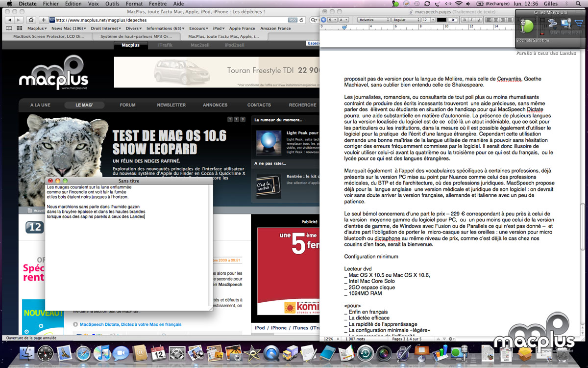Open the Édition menu
This screenshot has height=368, width=588.
coord(73,4)
